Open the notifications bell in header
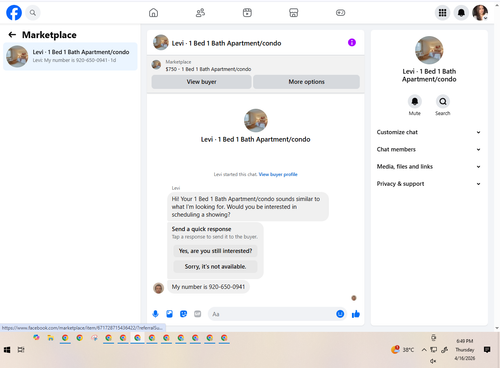This screenshot has width=500, height=368. pyautogui.click(x=461, y=13)
